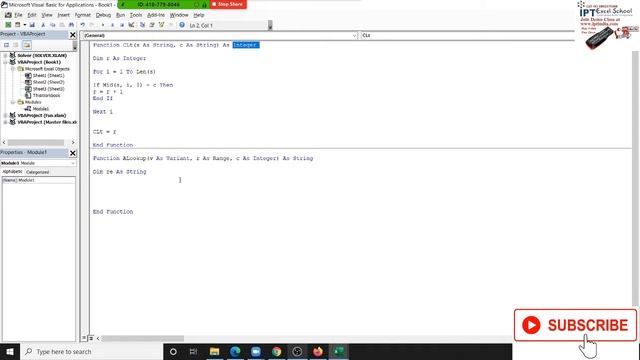Select ThisWorkbook in project tree
640x360 pixels.
46,96
